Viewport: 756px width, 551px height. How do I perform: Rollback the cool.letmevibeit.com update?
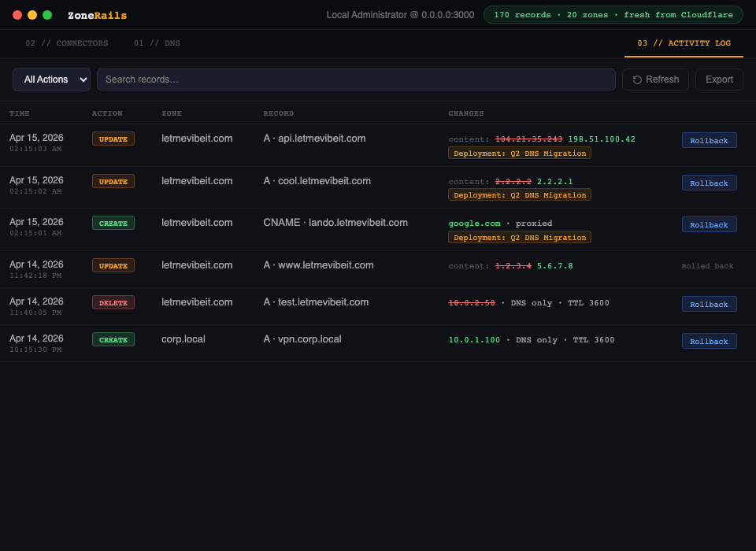(x=709, y=183)
